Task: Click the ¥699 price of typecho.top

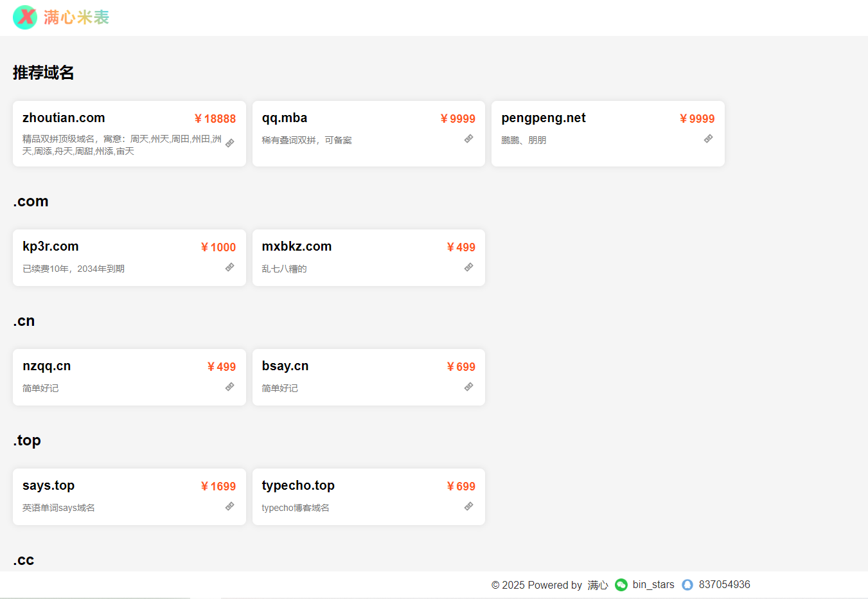Action: [461, 487]
